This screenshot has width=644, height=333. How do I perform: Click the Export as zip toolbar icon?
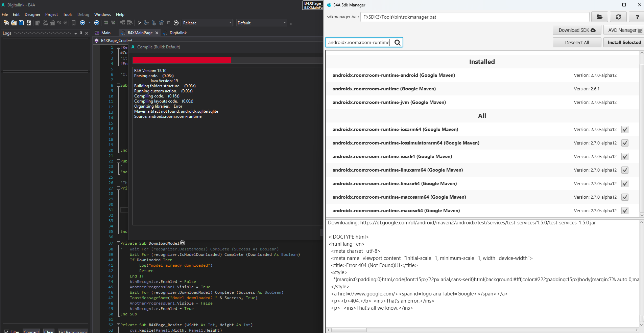tap(29, 23)
